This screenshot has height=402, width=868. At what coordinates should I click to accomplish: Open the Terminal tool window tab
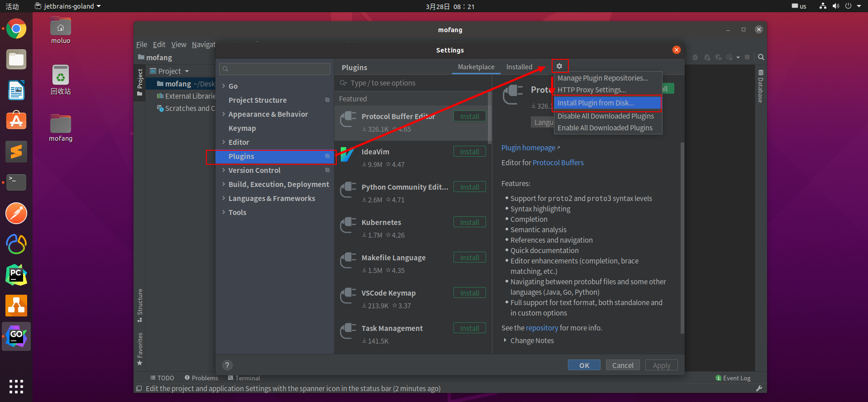(x=244, y=378)
